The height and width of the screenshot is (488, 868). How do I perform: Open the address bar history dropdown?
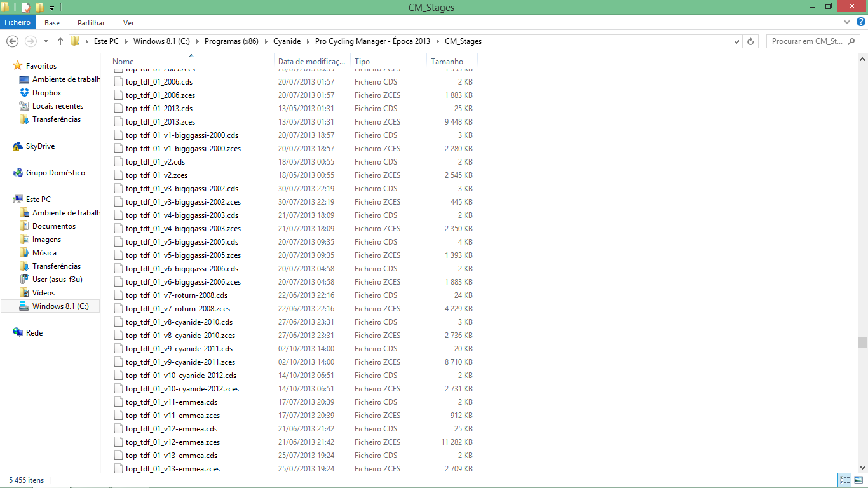736,41
